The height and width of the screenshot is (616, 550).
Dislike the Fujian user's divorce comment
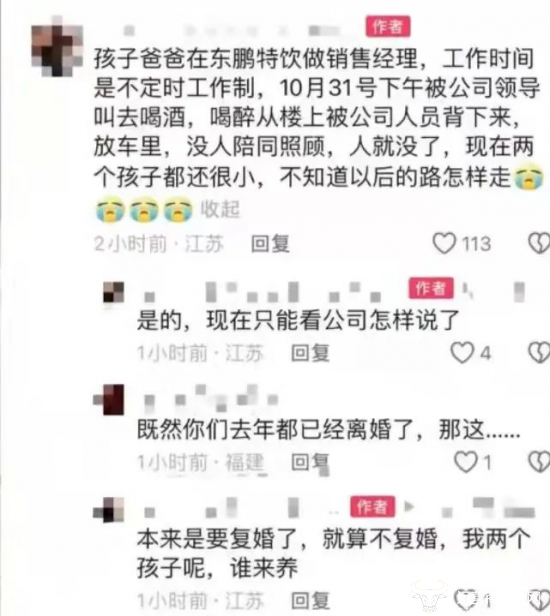point(539,461)
